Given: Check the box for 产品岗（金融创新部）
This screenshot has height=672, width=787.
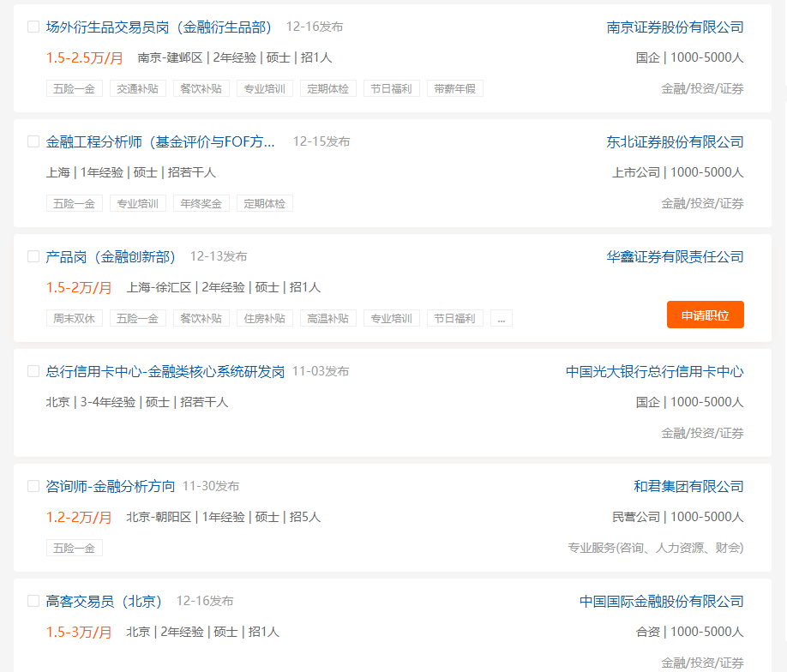Looking at the screenshot, I should [32, 255].
